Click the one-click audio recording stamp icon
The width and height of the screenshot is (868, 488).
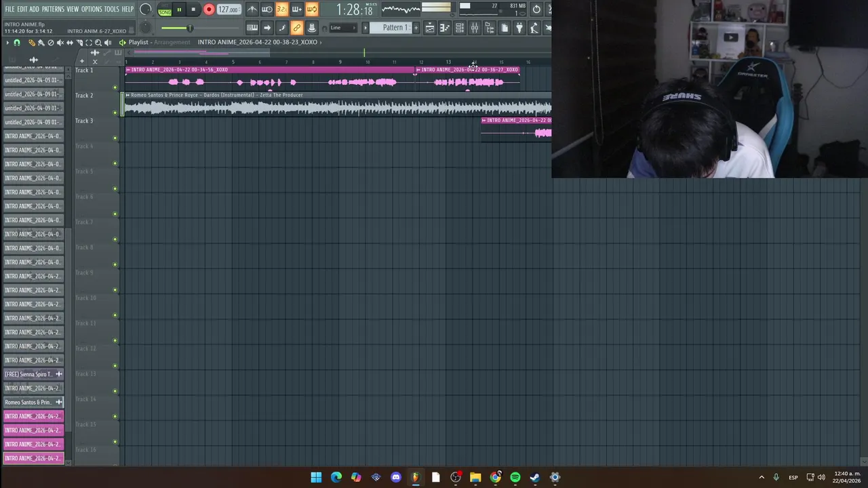311,28
